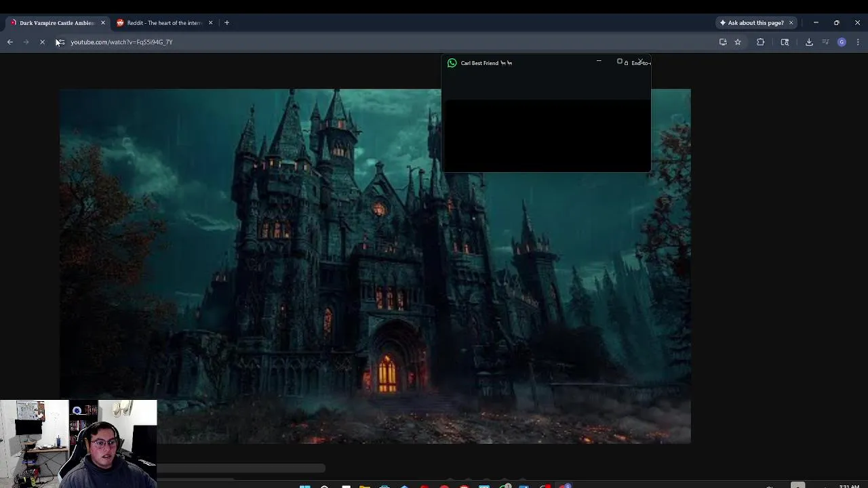Image resolution: width=868 pixels, height=488 pixels.
Task: Click the black WhatsApp call video area
Action: [546, 136]
